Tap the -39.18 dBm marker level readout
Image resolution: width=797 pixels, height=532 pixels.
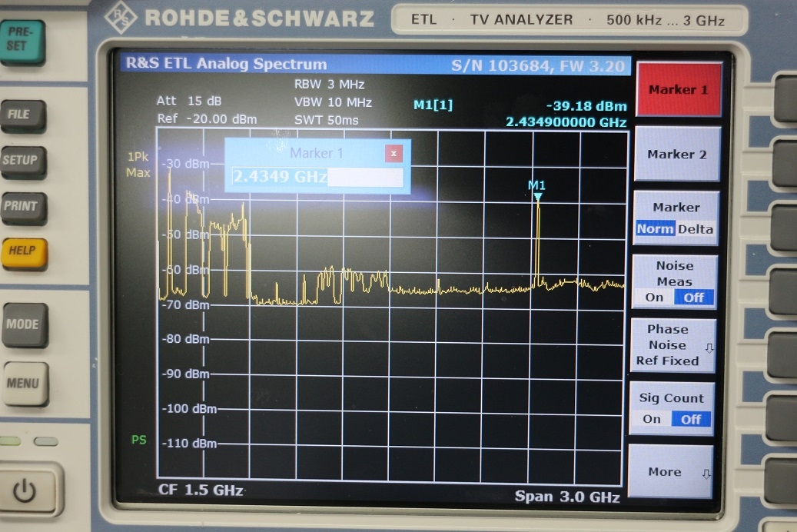click(x=586, y=106)
